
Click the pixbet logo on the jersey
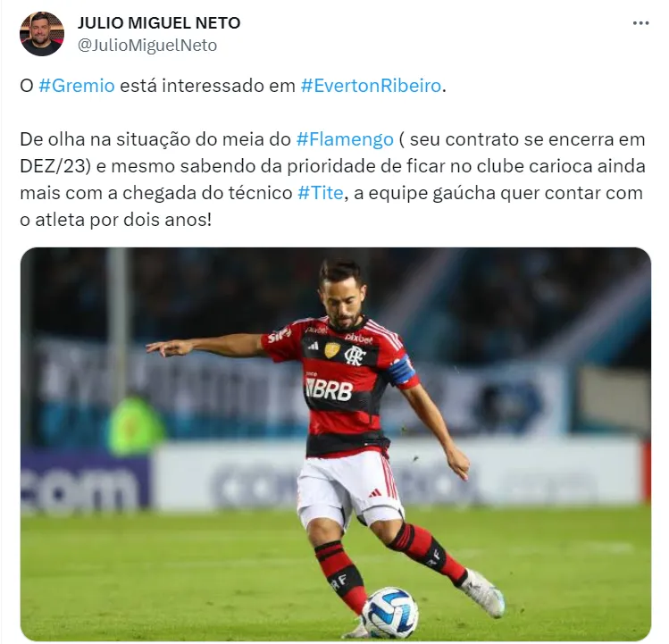coord(358,338)
